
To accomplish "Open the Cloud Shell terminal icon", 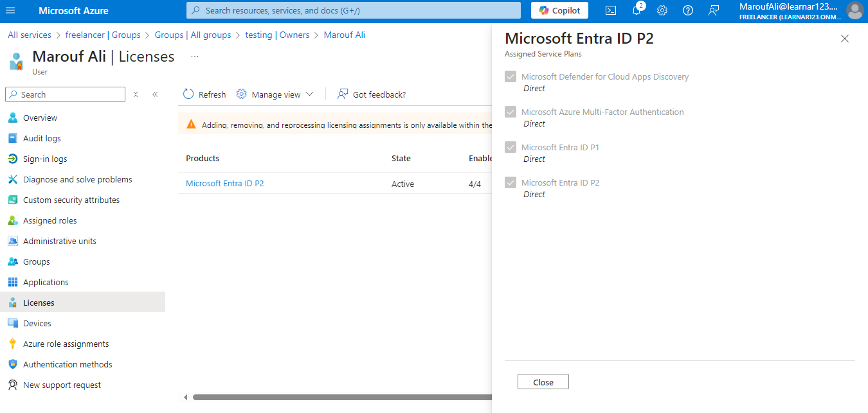I will click(610, 10).
